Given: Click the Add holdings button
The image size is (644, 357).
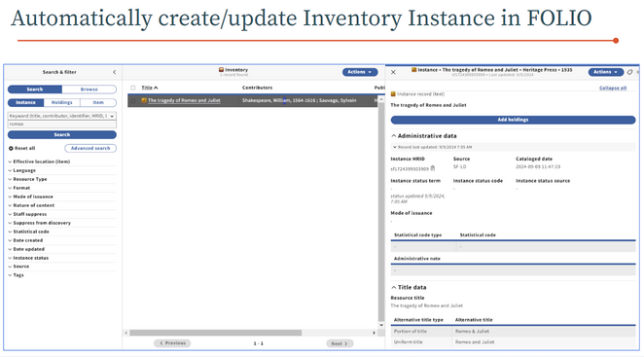Looking at the screenshot, I should click(513, 120).
